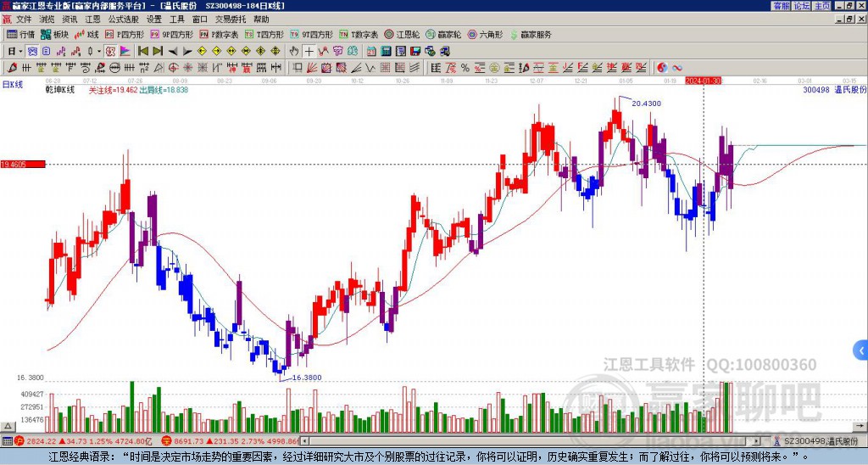The image size is (868, 465).
Task: Expand the candlestick style dropdown arrow
Action: [99, 52]
